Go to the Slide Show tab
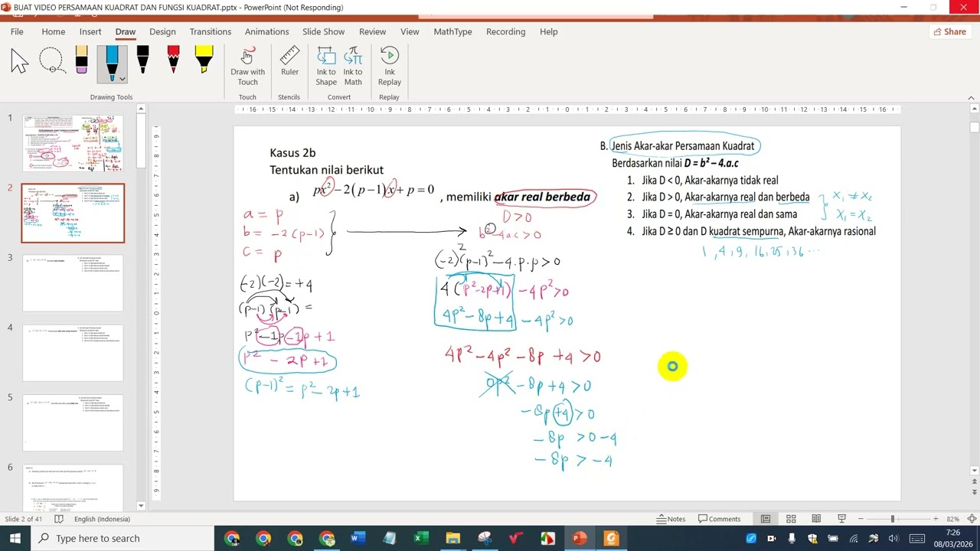 pyautogui.click(x=323, y=31)
